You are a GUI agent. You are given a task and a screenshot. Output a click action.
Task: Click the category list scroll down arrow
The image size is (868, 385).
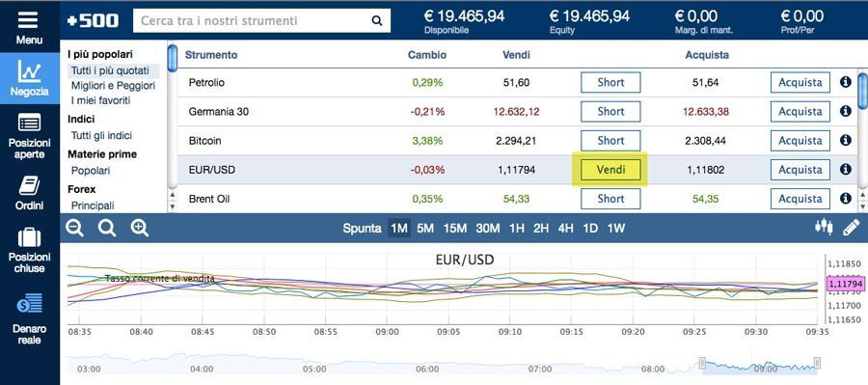(x=173, y=206)
